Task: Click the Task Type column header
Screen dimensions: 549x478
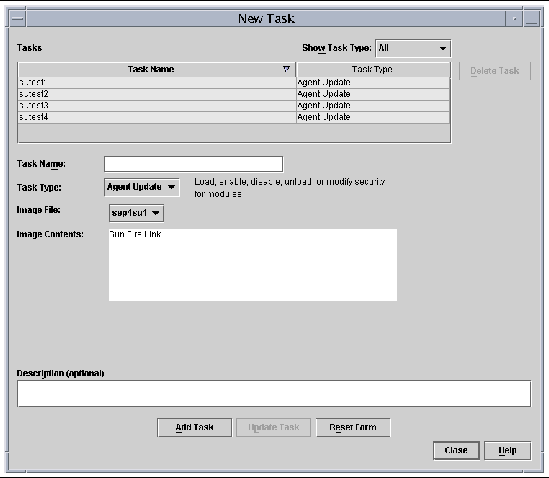Action: coord(373,69)
